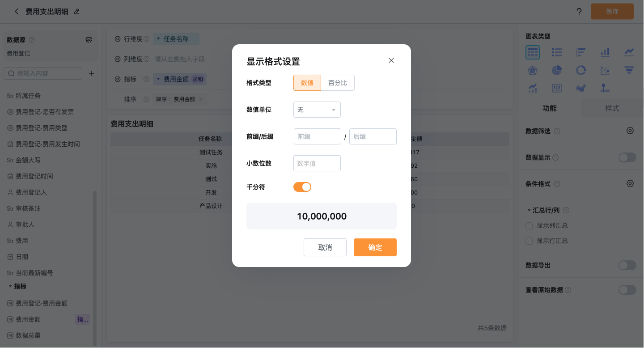Select the funnel chart icon
Image resolution: width=644 pixels, height=348 pixels.
629,70
